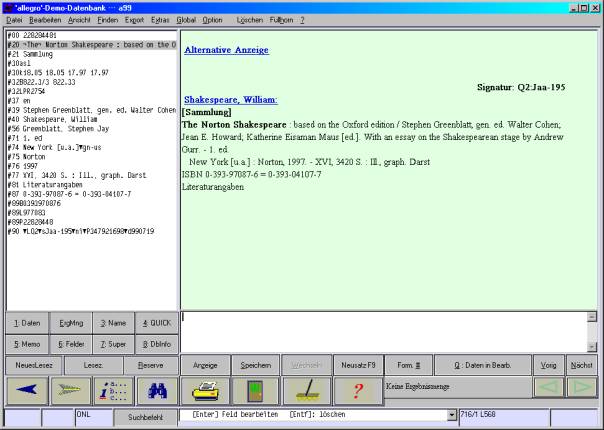This screenshot has height=430, width=604.
Task: Click the Signatur: Q2:Jaa-195 text
Action: pos(521,87)
